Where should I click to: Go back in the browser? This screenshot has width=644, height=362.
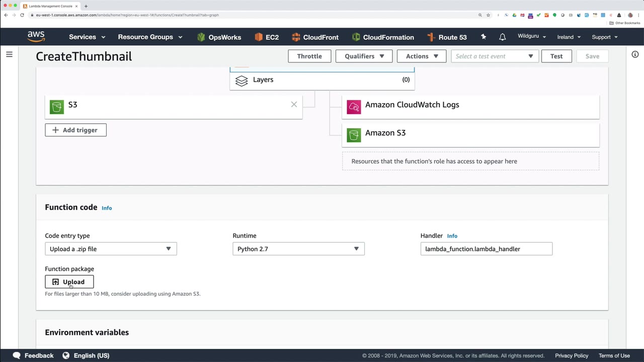(x=6, y=15)
